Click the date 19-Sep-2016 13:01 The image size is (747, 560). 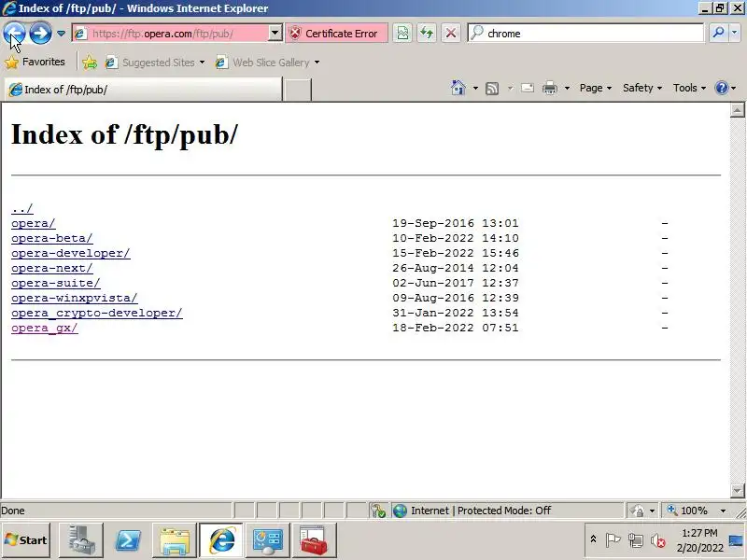(456, 223)
